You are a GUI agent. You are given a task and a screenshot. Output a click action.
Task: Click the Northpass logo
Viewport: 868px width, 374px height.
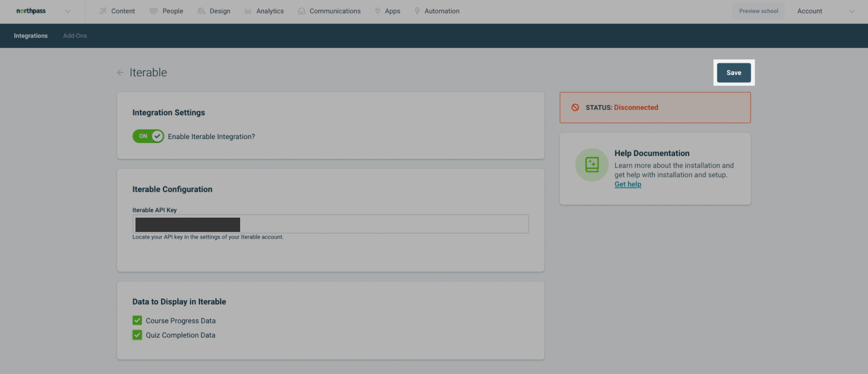(x=31, y=11)
